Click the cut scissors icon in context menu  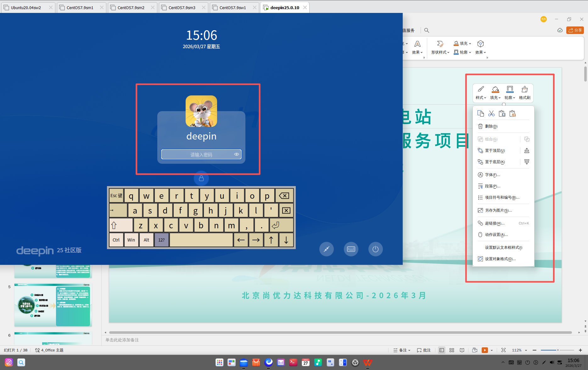point(491,113)
